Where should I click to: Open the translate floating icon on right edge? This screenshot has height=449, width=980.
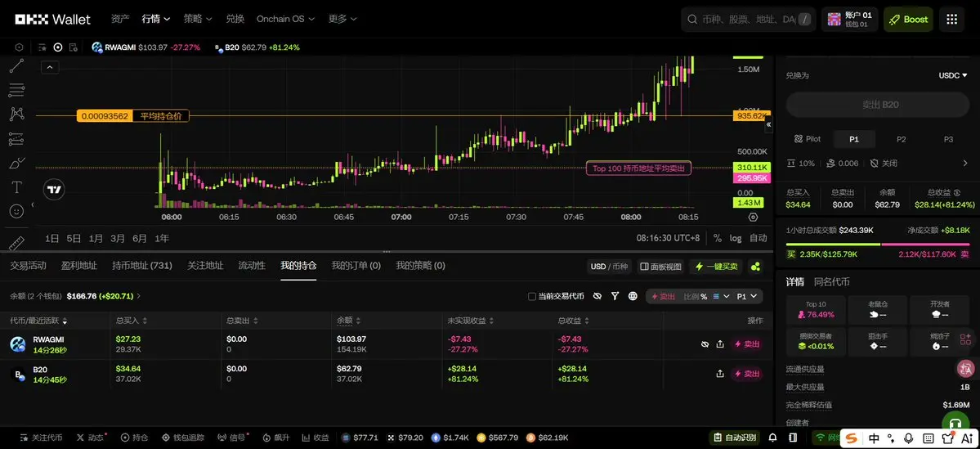[965, 368]
